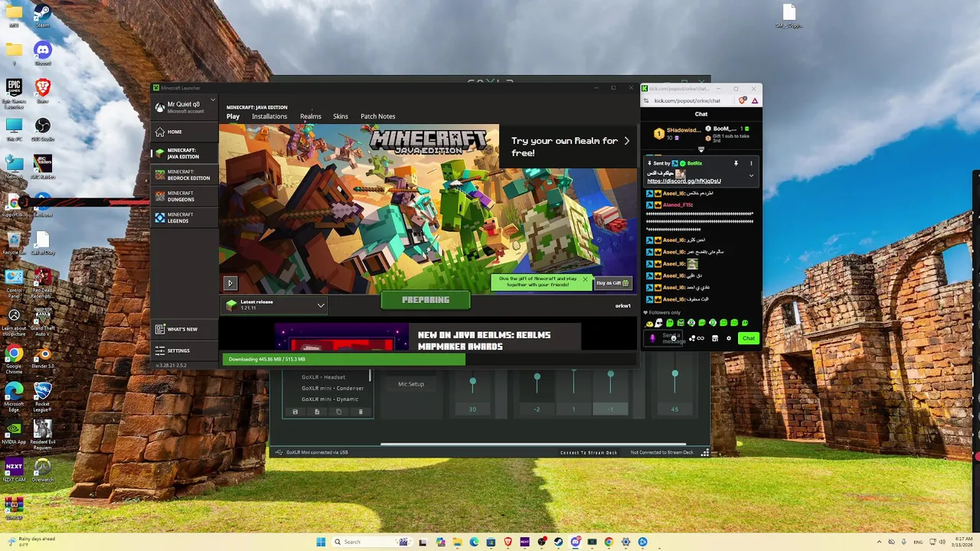Click the purple microphone icon in chat

(x=652, y=338)
